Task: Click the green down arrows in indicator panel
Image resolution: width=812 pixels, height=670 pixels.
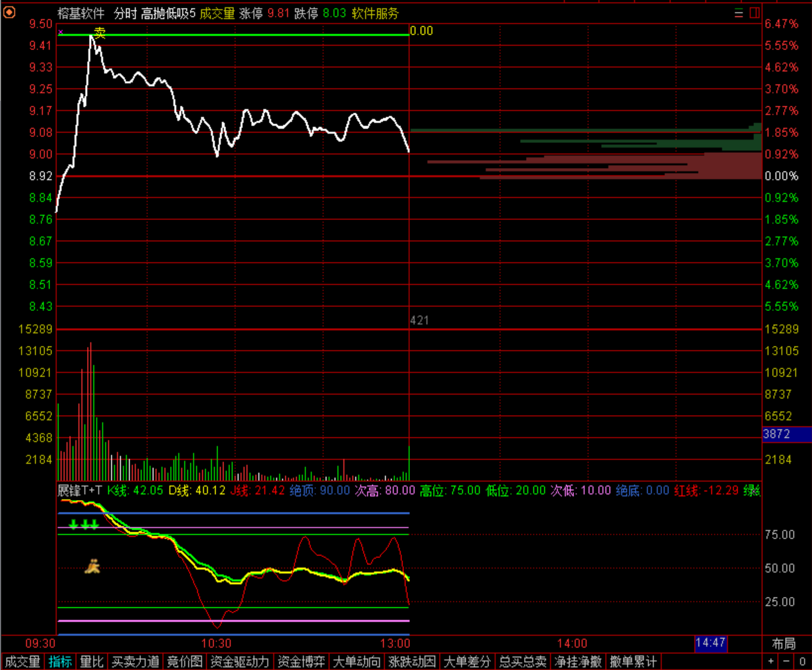Action: (84, 524)
